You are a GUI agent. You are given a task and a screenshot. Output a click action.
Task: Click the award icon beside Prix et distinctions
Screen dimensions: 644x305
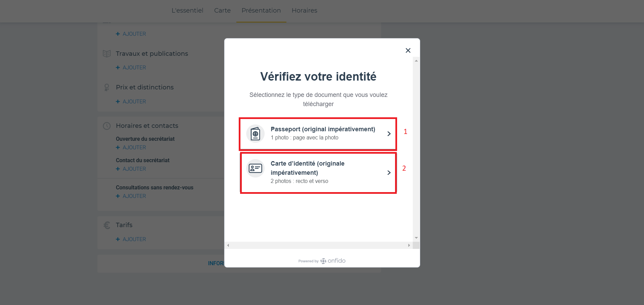coord(107,87)
